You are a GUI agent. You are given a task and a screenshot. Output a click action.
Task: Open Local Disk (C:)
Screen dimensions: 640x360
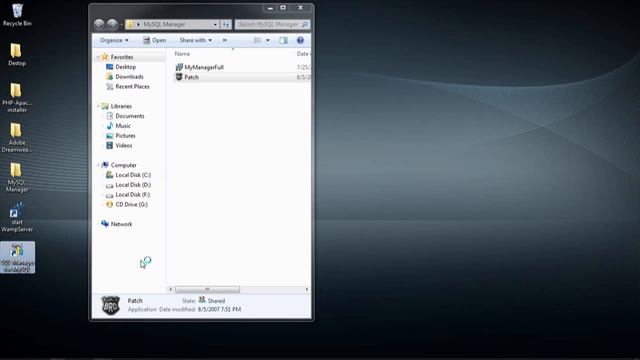133,175
